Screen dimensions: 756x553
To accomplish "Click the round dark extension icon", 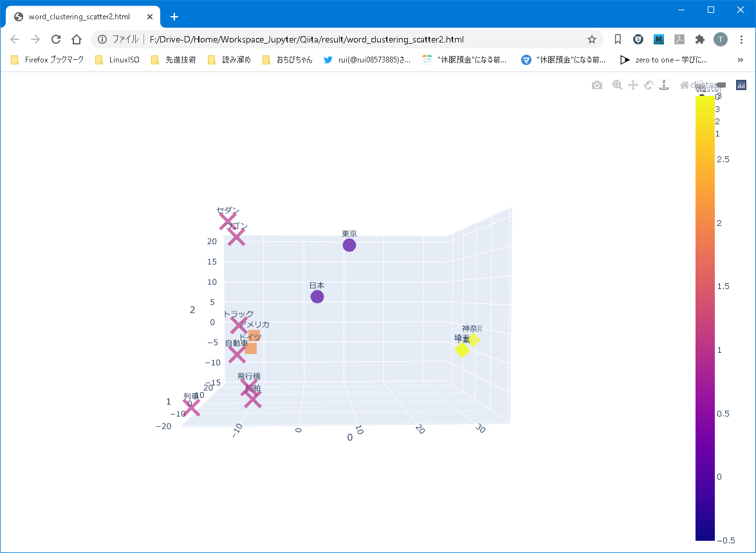I will point(638,39).
